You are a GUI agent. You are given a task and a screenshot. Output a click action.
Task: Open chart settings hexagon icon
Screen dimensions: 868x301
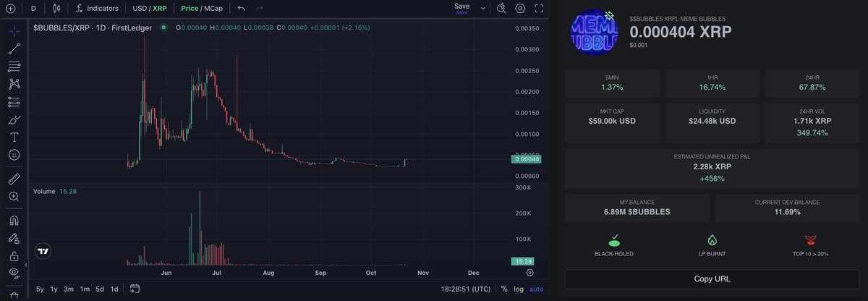click(x=521, y=8)
